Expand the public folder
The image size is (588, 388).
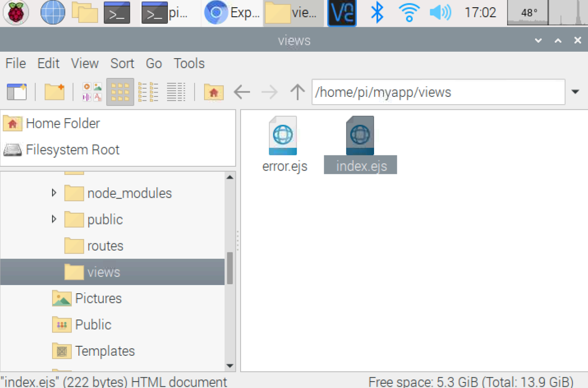click(x=53, y=219)
